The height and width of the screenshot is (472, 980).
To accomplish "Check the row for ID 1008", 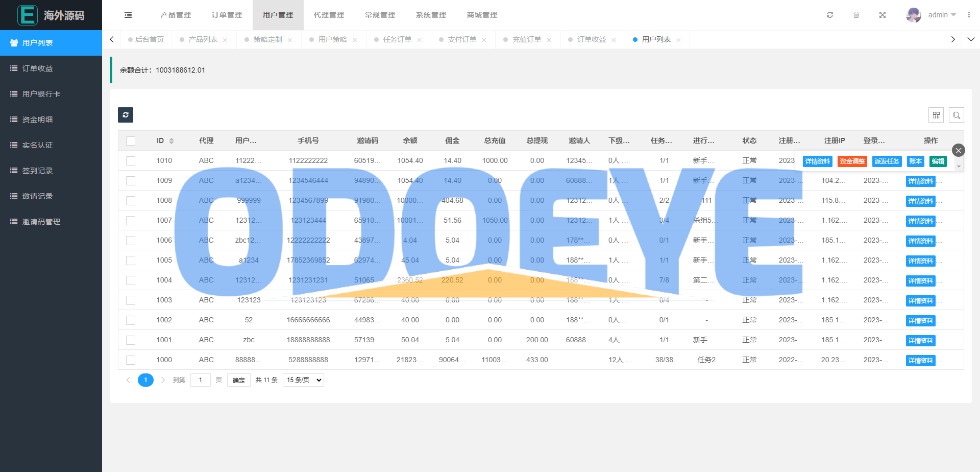I will (131, 201).
